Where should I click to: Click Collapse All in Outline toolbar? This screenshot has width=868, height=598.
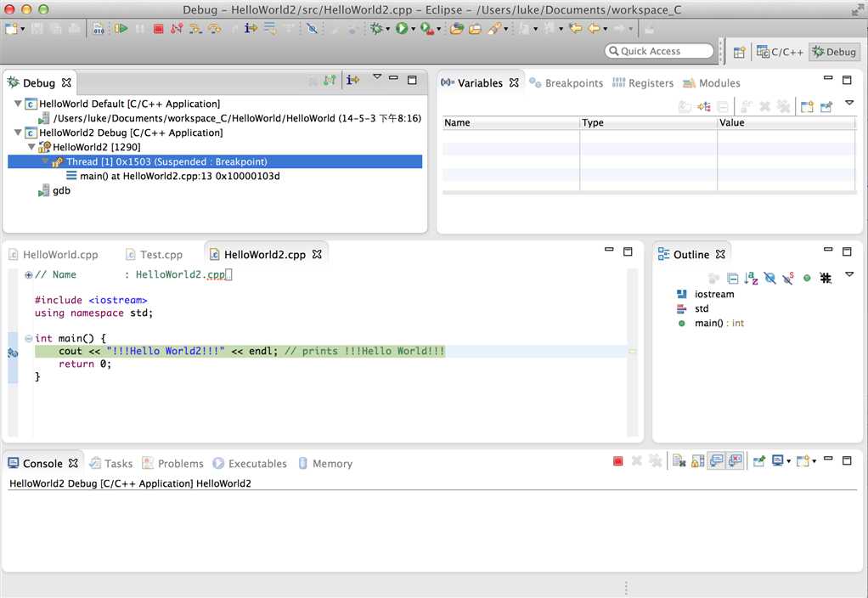pyautogui.click(x=732, y=278)
